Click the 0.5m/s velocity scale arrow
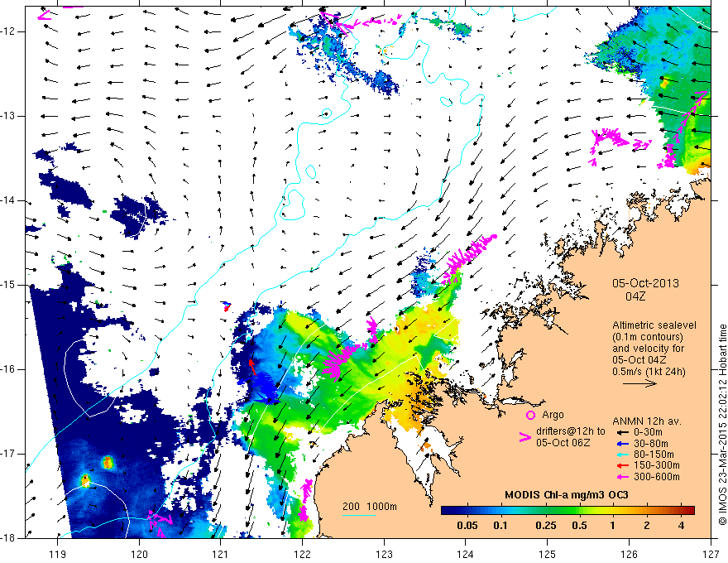728x563 pixels. pos(639,383)
